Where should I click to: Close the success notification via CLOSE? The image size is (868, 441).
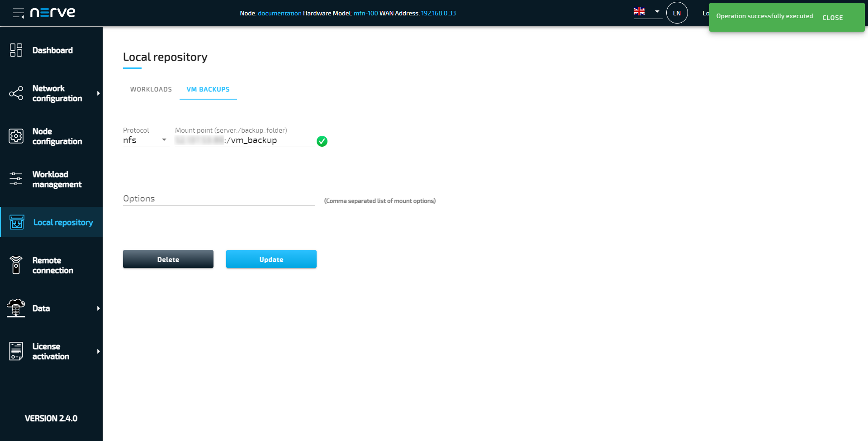click(x=833, y=17)
